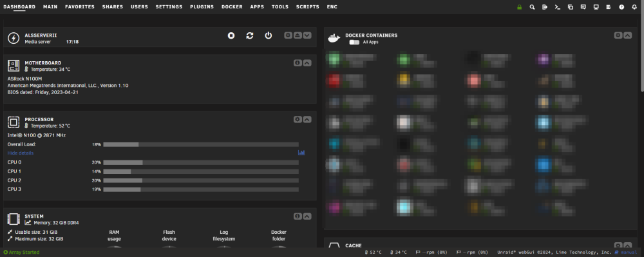This screenshot has height=257, width=644.
Task: Open the notifications bell icon
Action: (634, 7)
